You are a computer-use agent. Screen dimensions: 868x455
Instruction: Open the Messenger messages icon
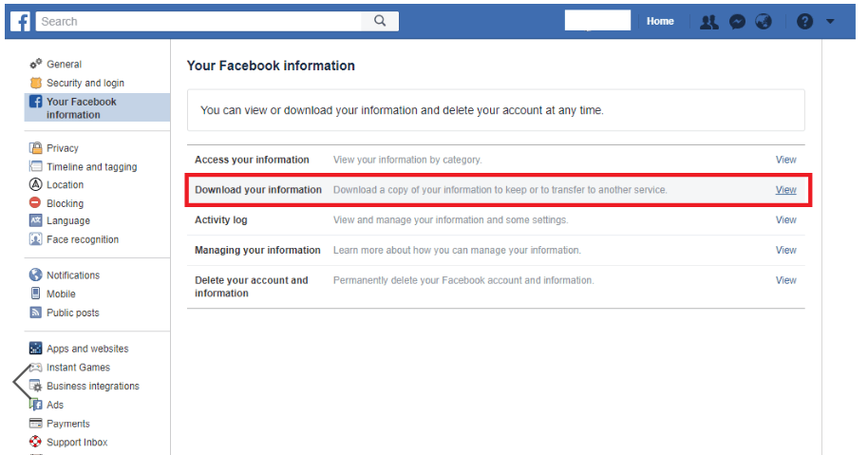[737, 22]
